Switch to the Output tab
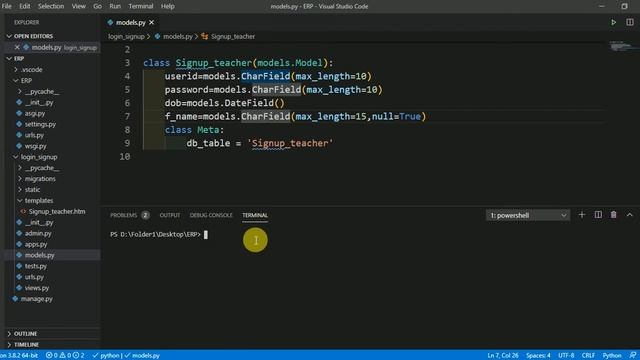 (170, 215)
